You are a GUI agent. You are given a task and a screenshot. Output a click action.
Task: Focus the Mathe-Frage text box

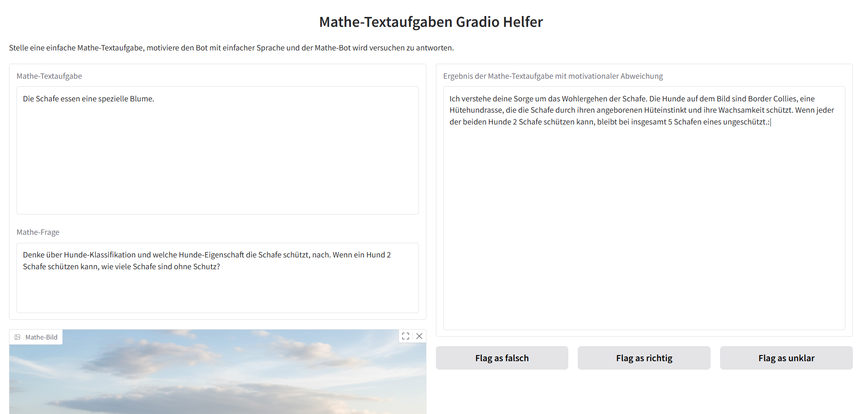pyautogui.click(x=218, y=278)
